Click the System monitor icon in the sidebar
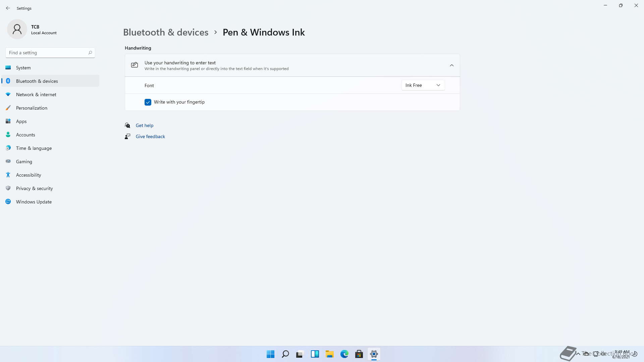Viewport: 644px width, 362px height. point(8,68)
